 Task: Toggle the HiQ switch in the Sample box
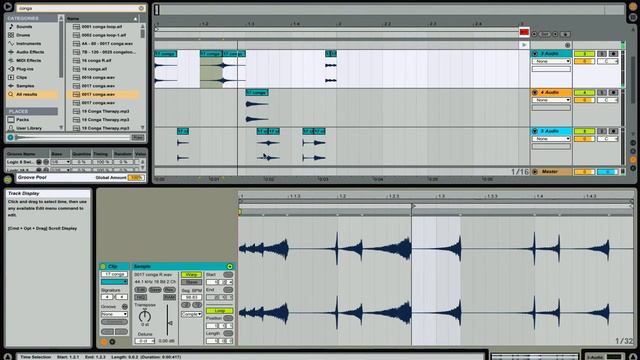click(140, 298)
